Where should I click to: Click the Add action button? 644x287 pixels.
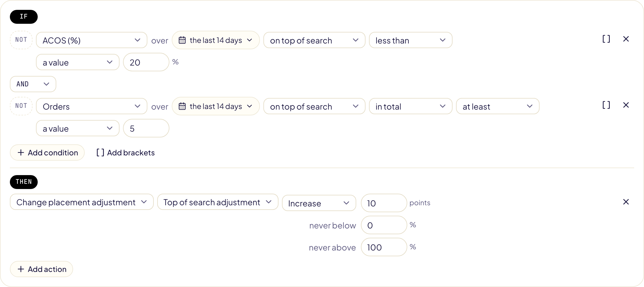pos(41,269)
